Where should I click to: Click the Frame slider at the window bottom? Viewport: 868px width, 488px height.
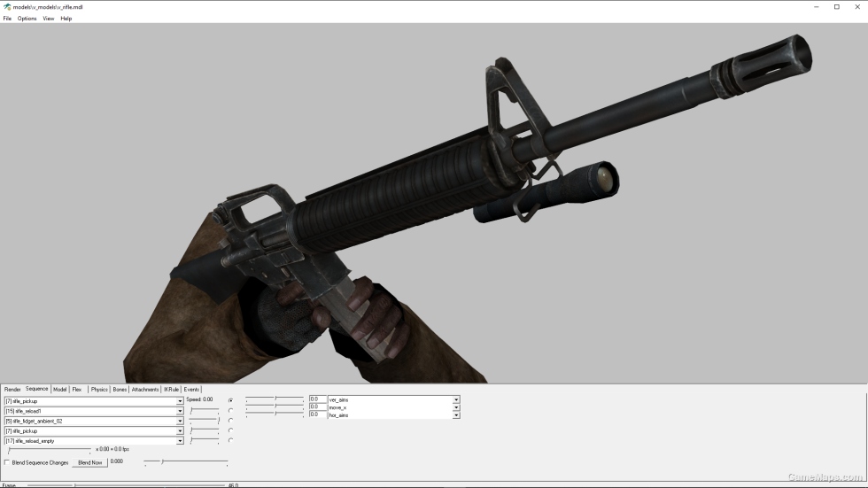point(126,485)
